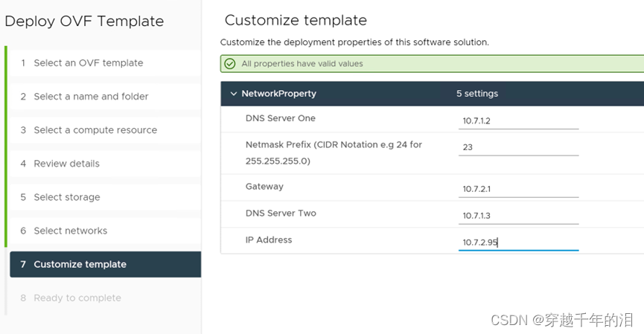Screen dimensions: 644x334
Task: Open step 4 Review details
Action: click(x=105, y=164)
